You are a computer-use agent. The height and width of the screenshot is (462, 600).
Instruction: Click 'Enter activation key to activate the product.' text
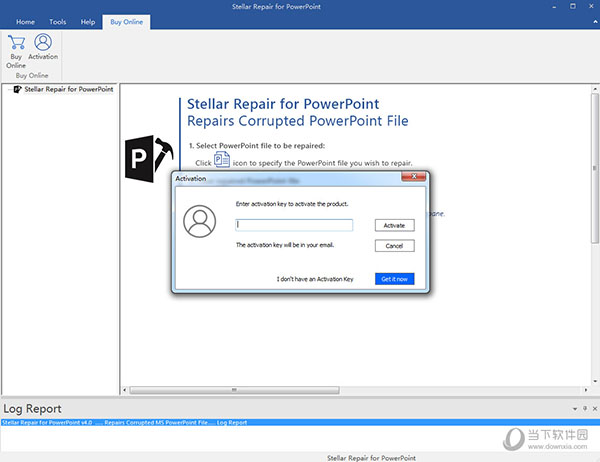tap(292, 204)
